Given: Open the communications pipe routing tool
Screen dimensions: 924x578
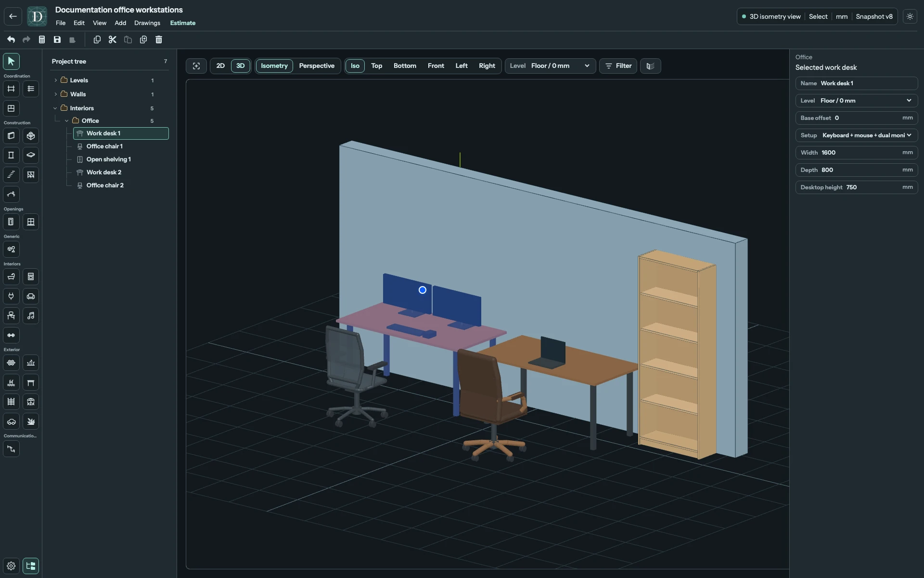Looking at the screenshot, I should 11,449.
